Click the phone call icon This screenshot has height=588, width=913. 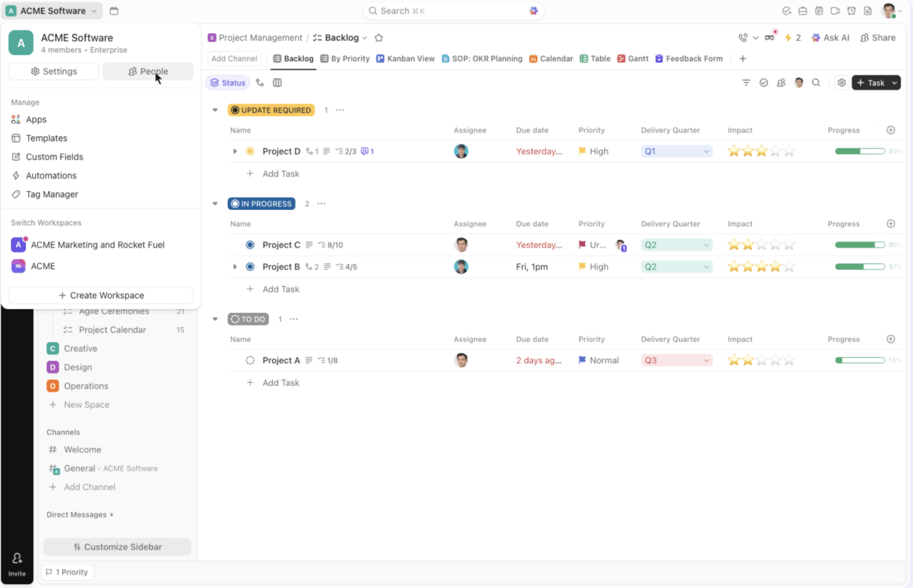point(743,38)
